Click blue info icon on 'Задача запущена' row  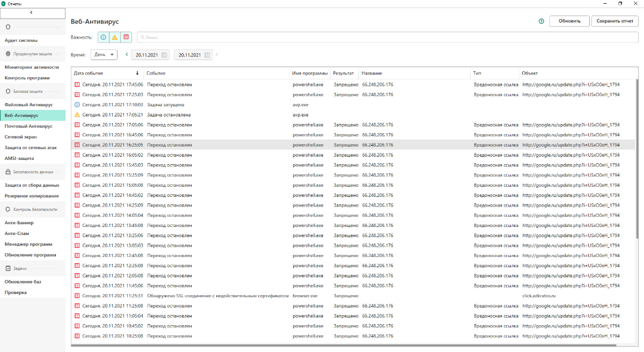coord(77,105)
